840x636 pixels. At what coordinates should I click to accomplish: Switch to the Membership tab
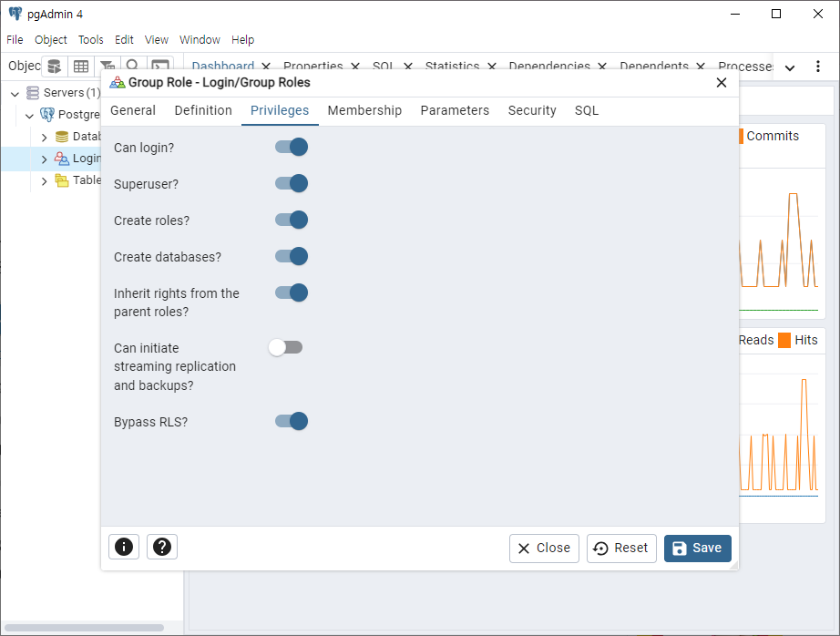coord(364,110)
